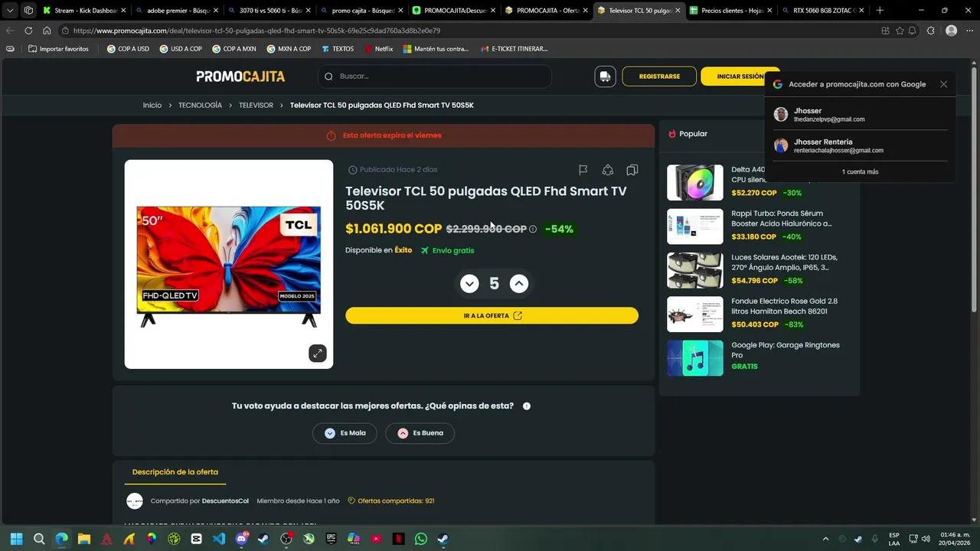This screenshot has height=551, width=980.
Task: Click the bookmark save icon on the offer
Action: click(632, 170)
